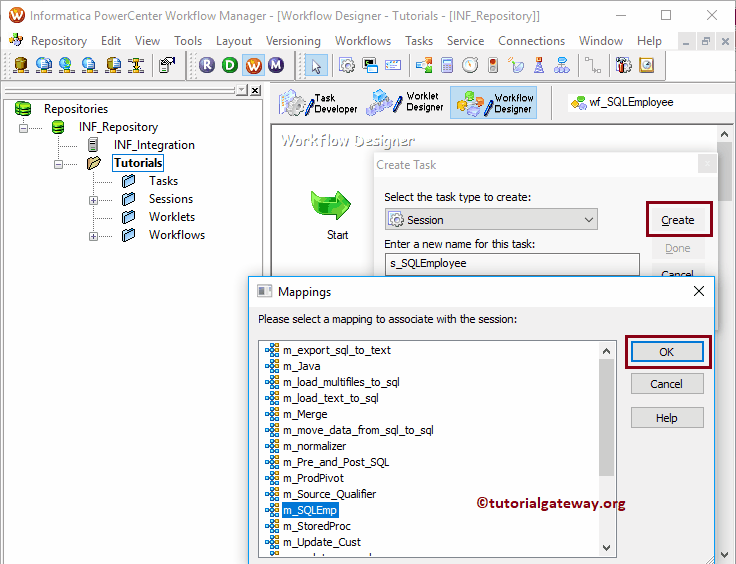This screenshot has height=564, width=736.
Task: Open the Edit menu
Action: click(x=111, y=41)
